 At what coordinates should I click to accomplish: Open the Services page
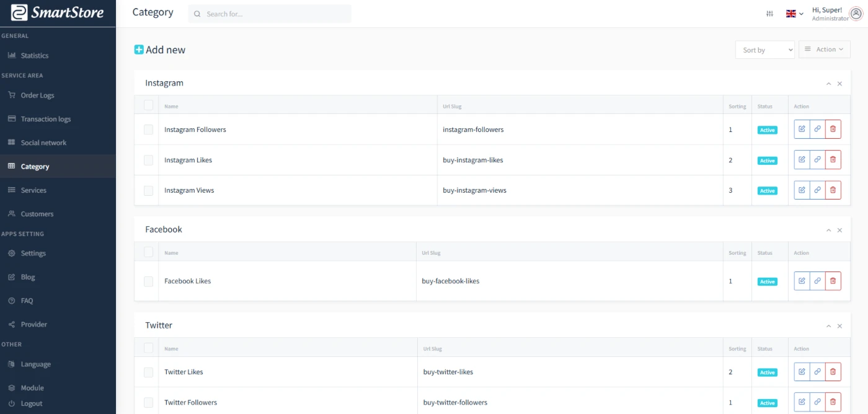click(58, 190)
